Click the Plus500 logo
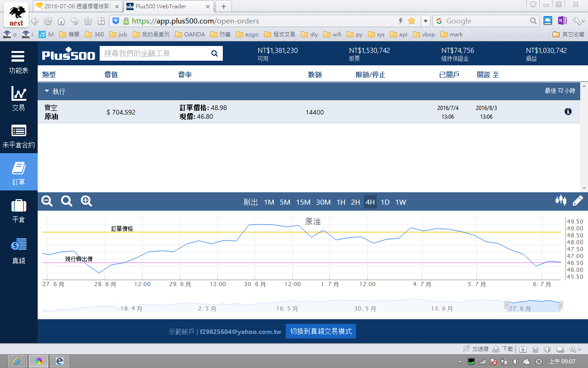 [68, 53]
